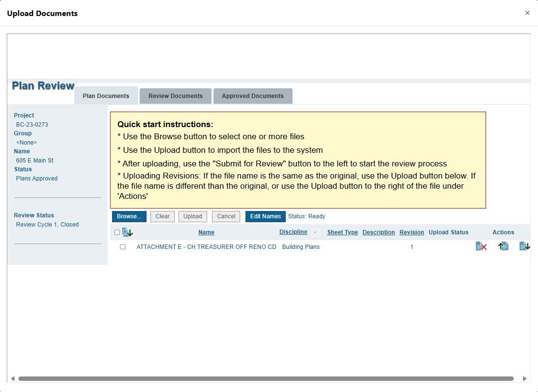Click download-all icon in table header

coord(128,232)
